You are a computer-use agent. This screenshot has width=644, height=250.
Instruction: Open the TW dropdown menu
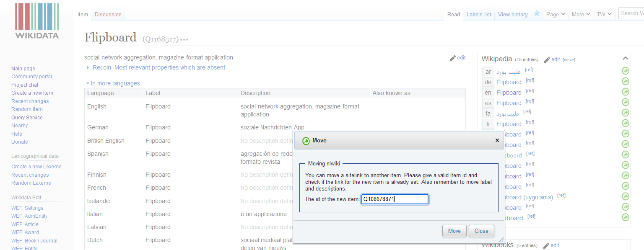pos(605,14)
